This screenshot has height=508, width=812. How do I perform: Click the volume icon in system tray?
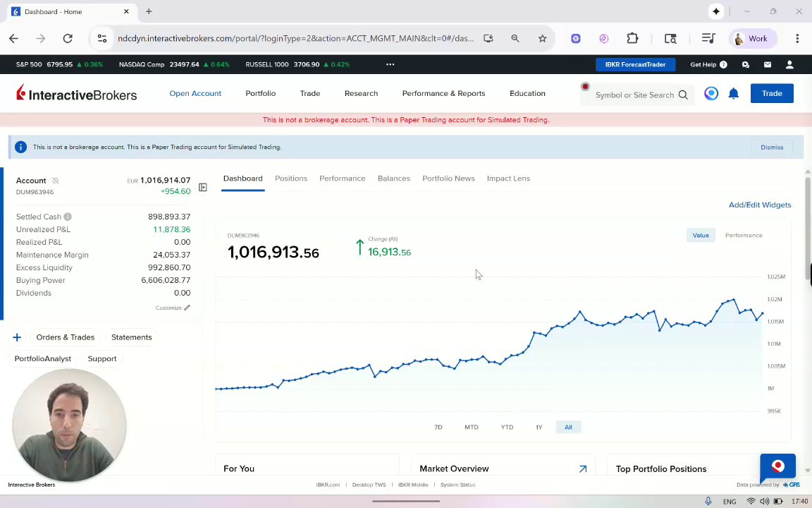(x=764, y=501)
